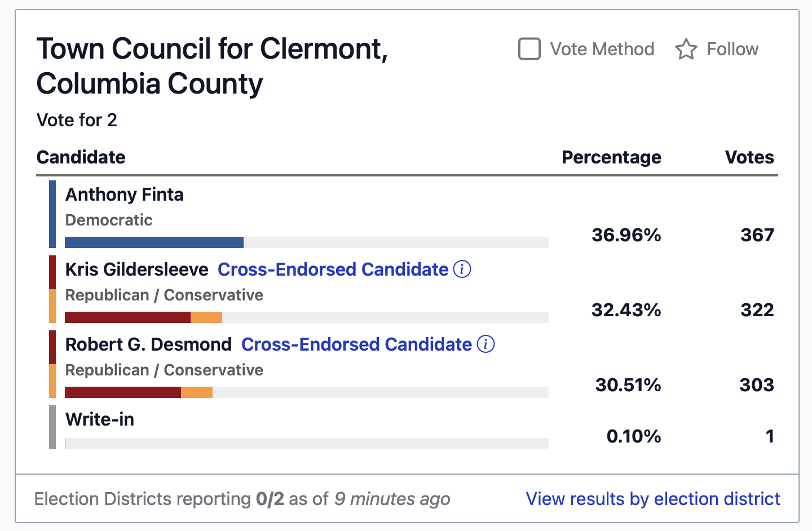Image resolution: width=812 pixels, height=531 pixels.
Task: Click the Candidate column header
Action: pos(81,157)
